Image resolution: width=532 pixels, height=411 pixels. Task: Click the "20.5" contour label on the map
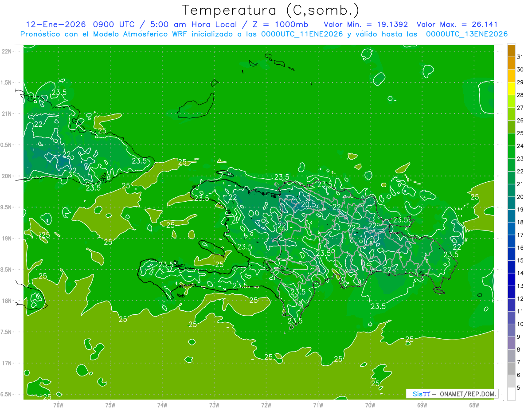point(308,204)
